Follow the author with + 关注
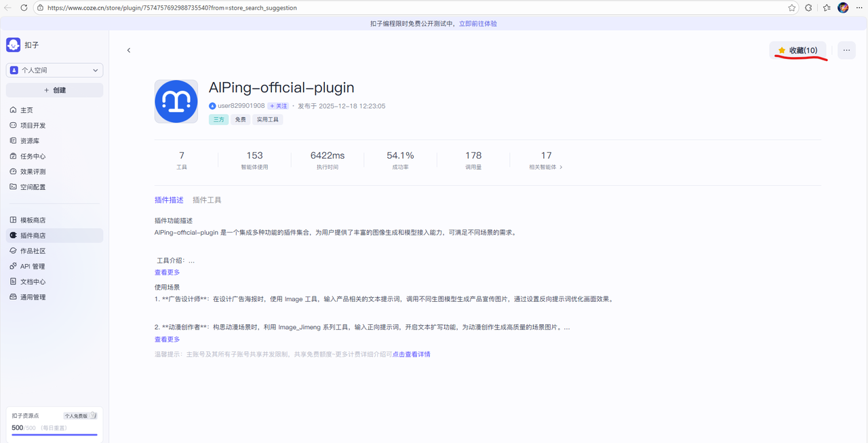The image size is (868, 443). pos(278,106)
